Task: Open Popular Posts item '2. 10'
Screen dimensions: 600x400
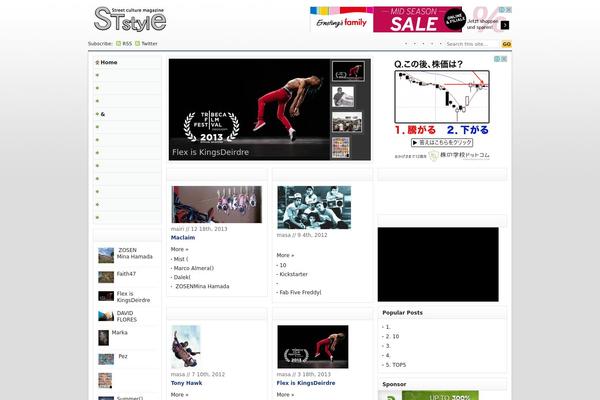Action: (x=392, y=336)
